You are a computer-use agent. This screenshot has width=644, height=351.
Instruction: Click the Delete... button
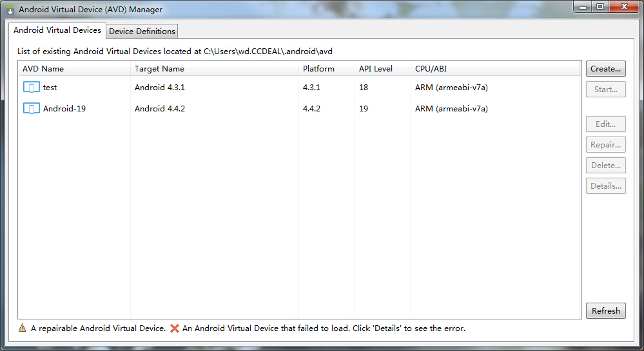[606, 165]
